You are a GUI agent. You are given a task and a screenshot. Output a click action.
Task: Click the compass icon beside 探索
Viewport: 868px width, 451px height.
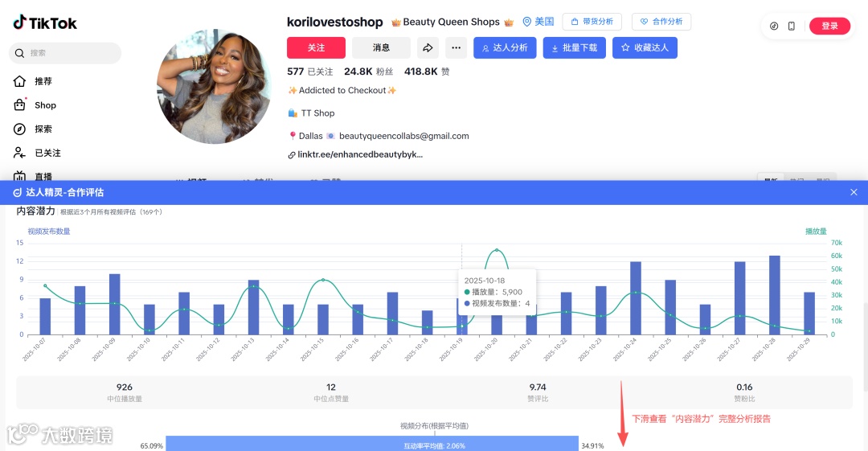(19, 129)
